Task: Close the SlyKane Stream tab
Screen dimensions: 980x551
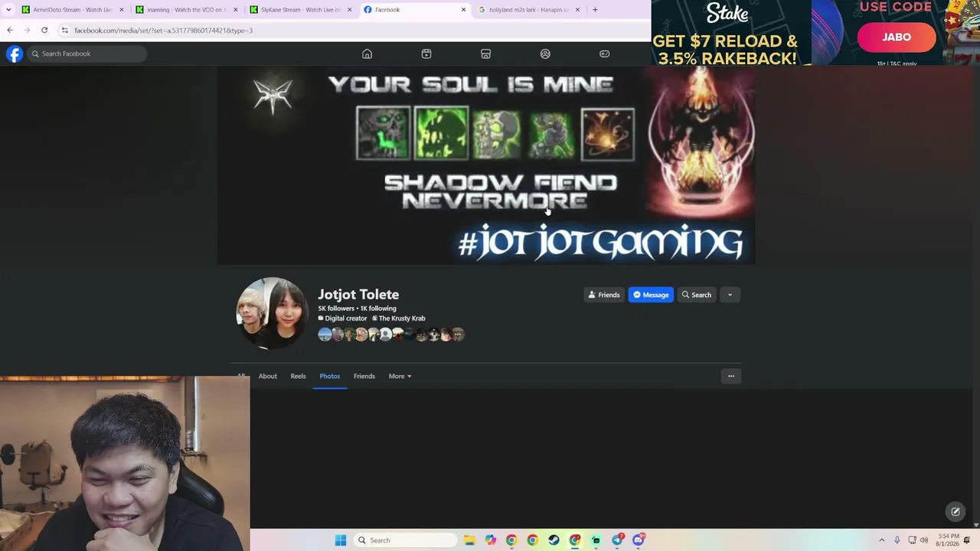Action: (350, 10)
